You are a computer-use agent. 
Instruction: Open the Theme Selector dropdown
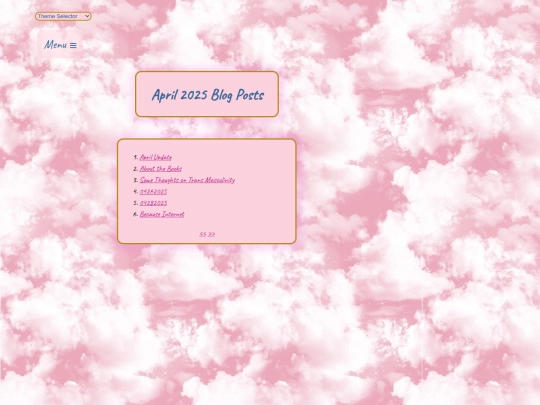click(x=63, y=16)
